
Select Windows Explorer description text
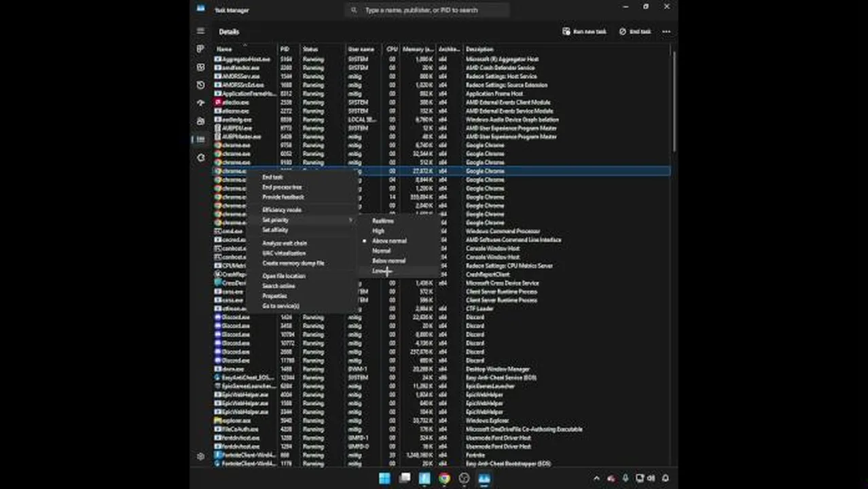(x=487, y=420)
